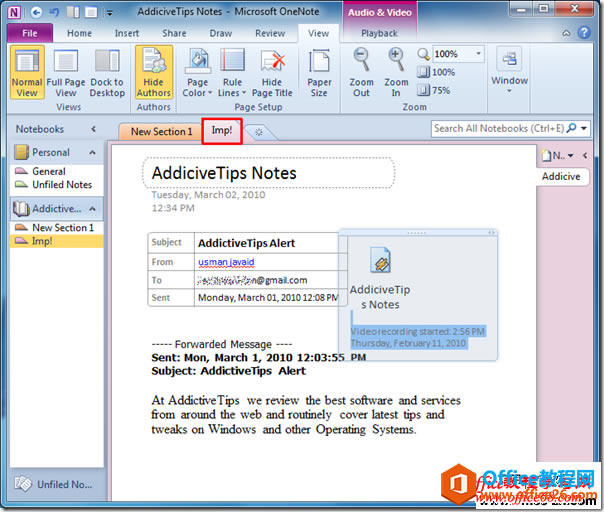Open the Home ribbon tab
This screenshot has height=512, width=604.
point(79,33)
